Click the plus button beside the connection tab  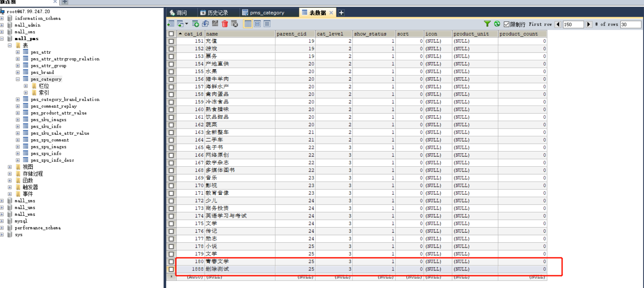[x=65, y=2]
